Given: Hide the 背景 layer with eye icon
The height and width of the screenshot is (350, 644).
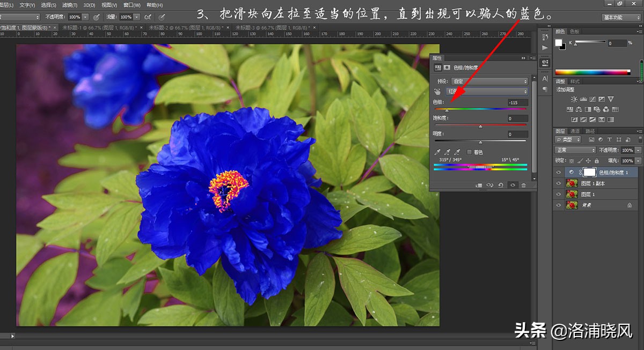Looking at the screenshot, I should tap(559, 205).
